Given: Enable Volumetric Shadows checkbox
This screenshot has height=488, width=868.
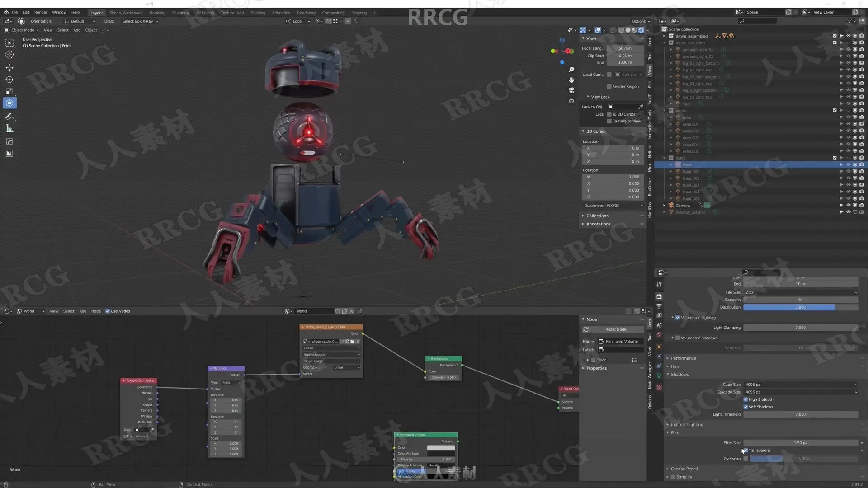Looking at the screenshot, I should [678, 338].
